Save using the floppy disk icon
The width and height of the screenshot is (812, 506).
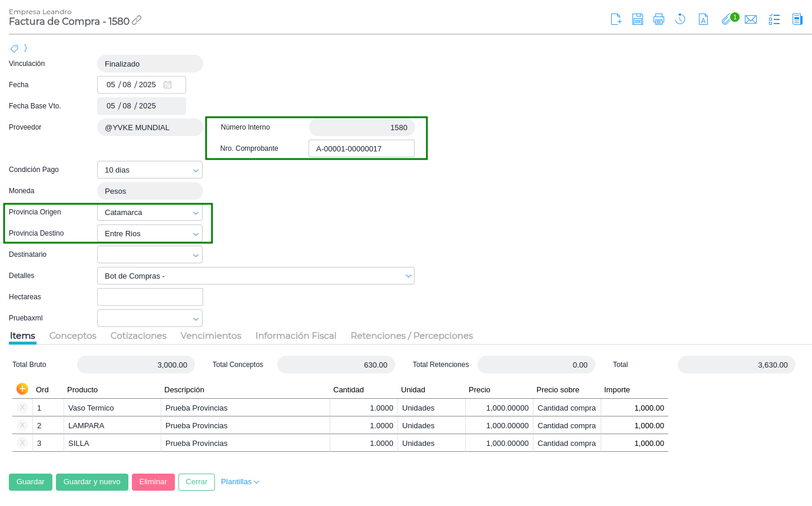(637, 19)
